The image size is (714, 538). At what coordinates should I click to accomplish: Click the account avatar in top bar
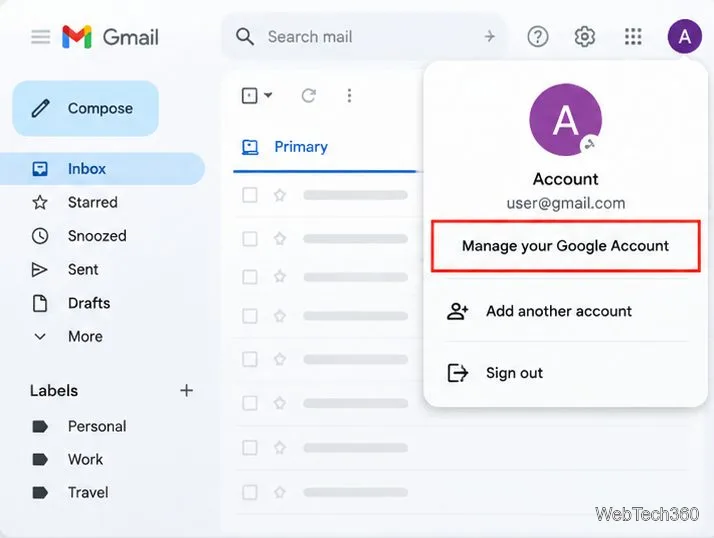[x=685, y=36]
